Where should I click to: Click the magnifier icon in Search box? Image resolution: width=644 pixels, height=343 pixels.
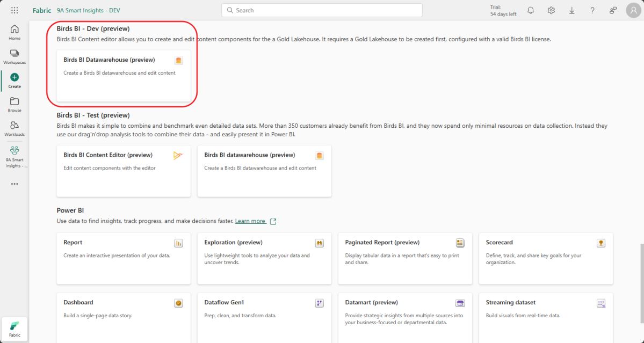tap(230, 10)
